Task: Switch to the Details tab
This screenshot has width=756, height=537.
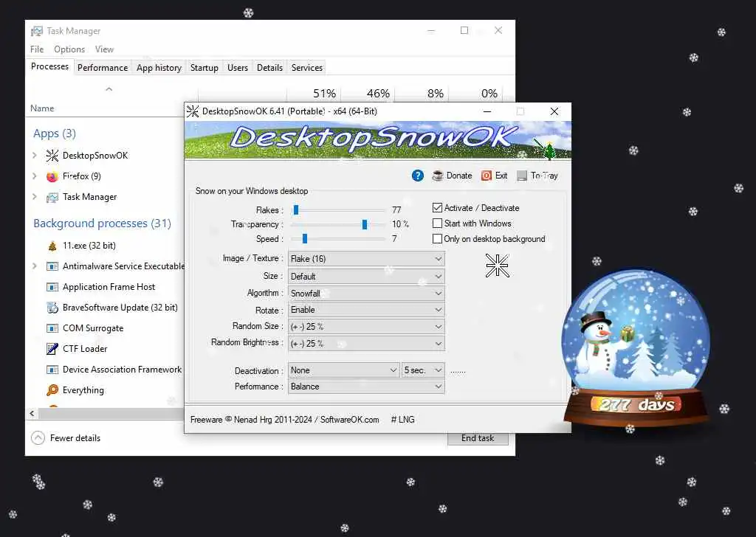Action: point(269,68)
